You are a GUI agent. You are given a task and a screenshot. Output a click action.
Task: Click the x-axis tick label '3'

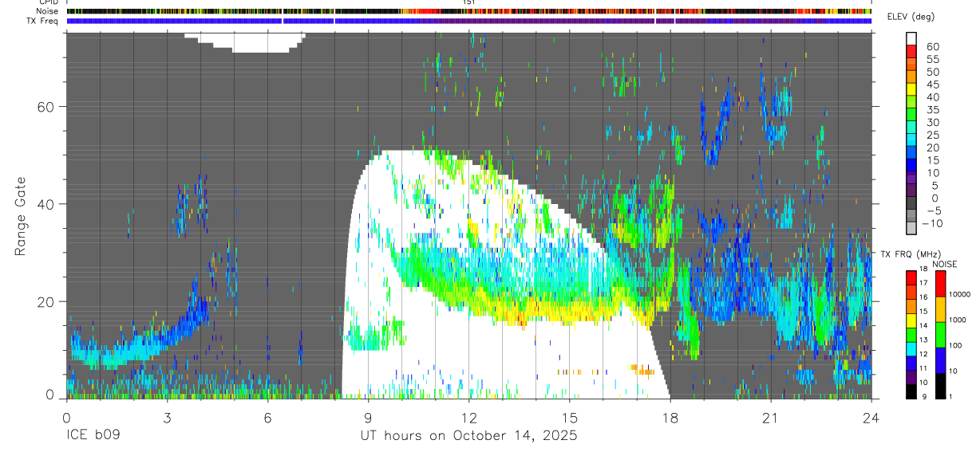click(167, 418)
